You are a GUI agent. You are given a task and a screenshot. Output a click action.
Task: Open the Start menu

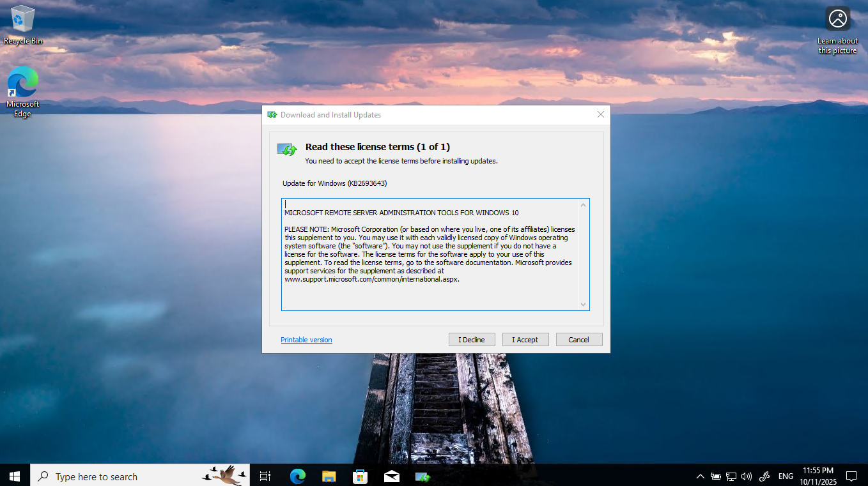point(13,476)
